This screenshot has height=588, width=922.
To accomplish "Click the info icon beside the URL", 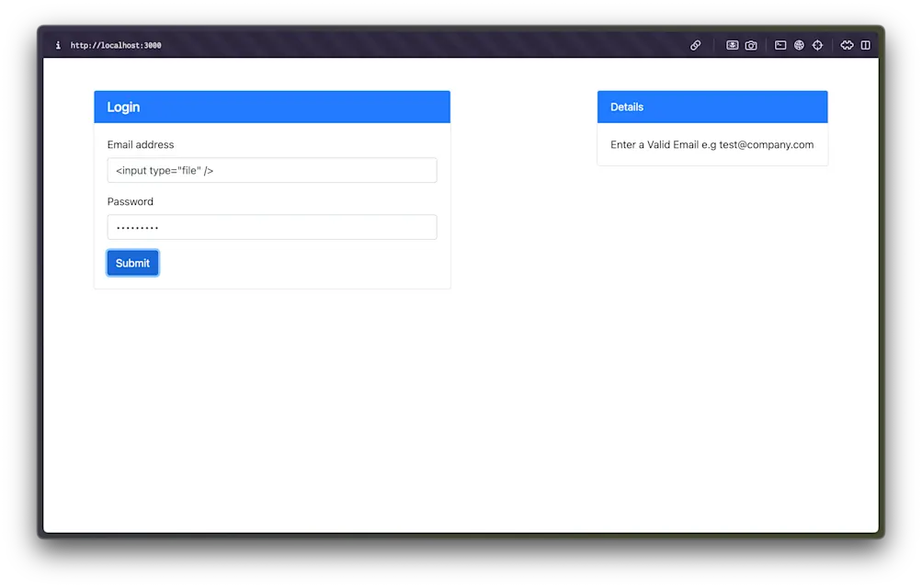I will [58, 44].
